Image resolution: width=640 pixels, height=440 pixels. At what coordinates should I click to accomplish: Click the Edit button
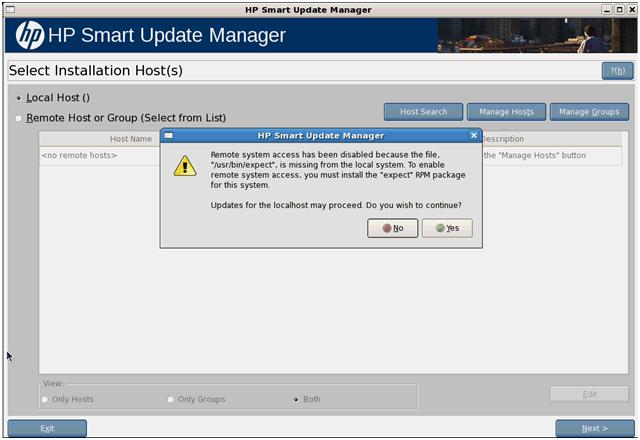tap(589, 394)
